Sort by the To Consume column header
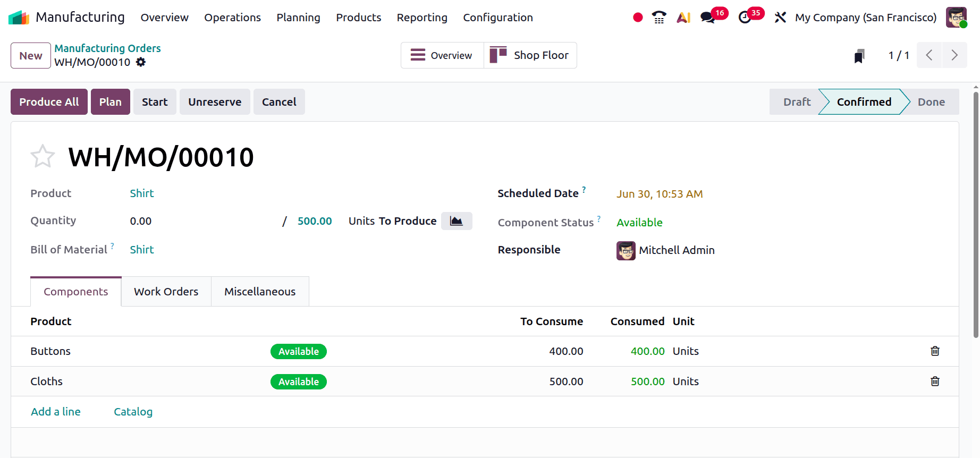 [552, 321]
